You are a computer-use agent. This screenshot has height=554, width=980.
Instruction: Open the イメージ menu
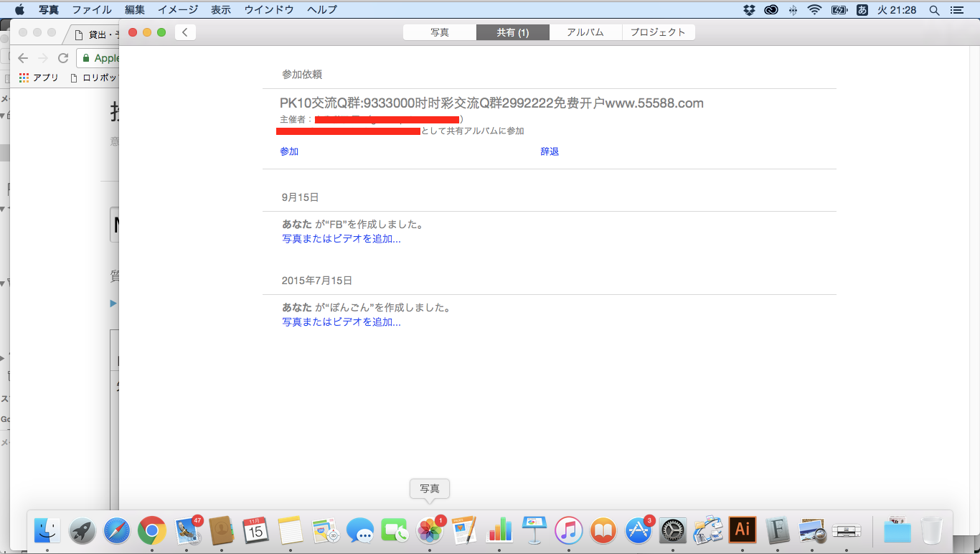pos(179,10)
